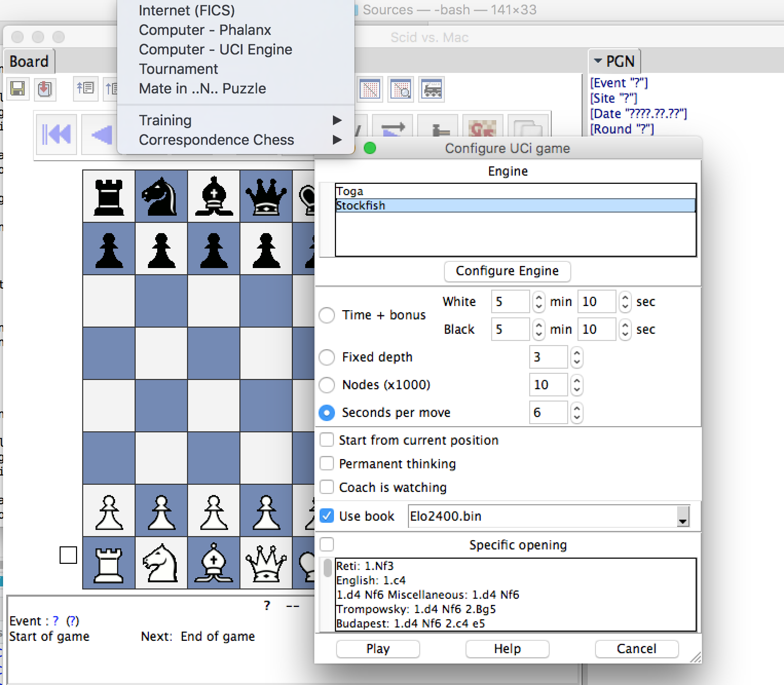Jump to start of game arrow
Image resolution: width=784 pixels, height=685 pixels.
tap(56, 135)
